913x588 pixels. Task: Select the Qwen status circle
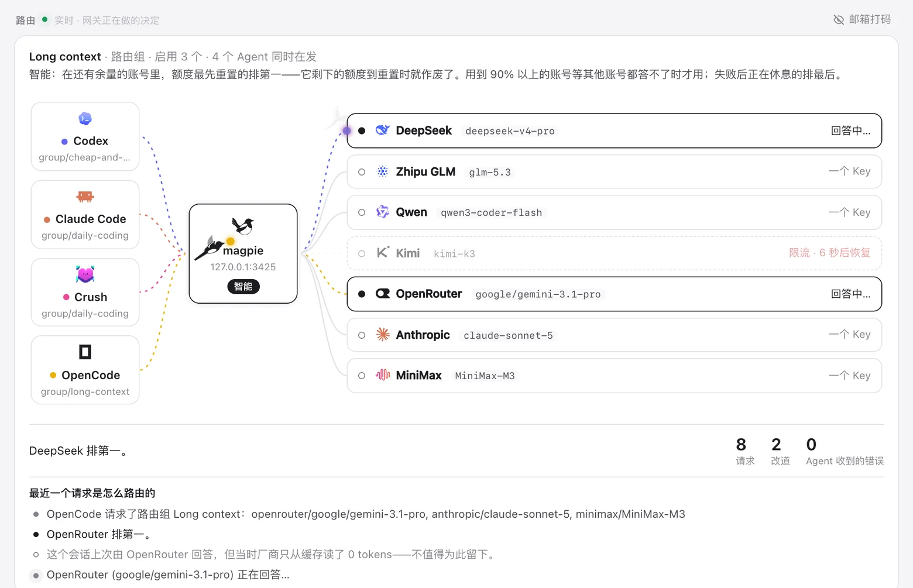tap(362, 212)
